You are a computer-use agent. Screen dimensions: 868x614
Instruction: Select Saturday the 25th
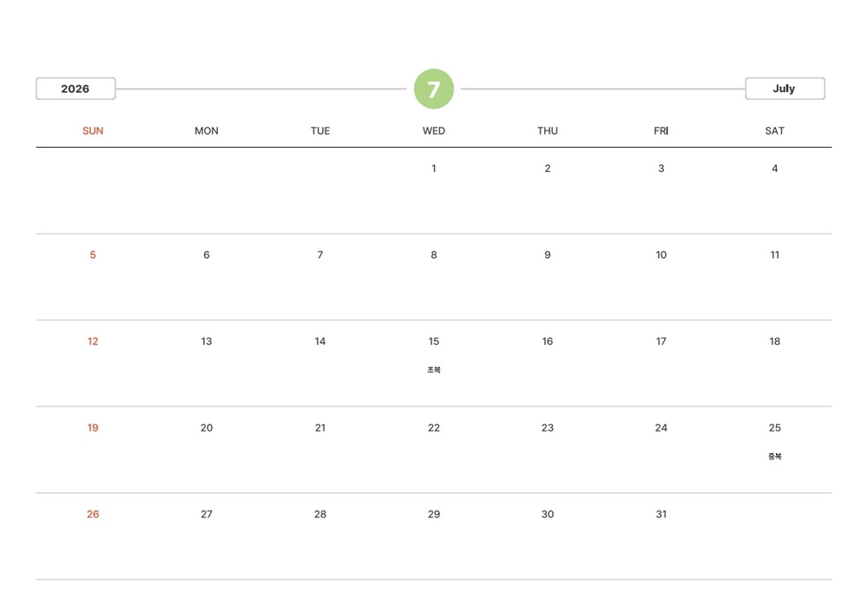click(x=775, y=428)
